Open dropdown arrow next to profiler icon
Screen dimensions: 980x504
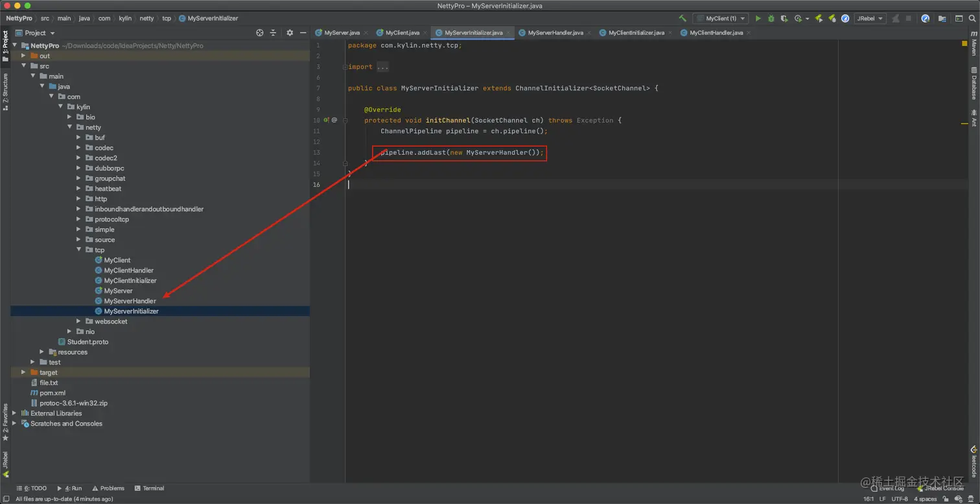click(x=807, y=19)
